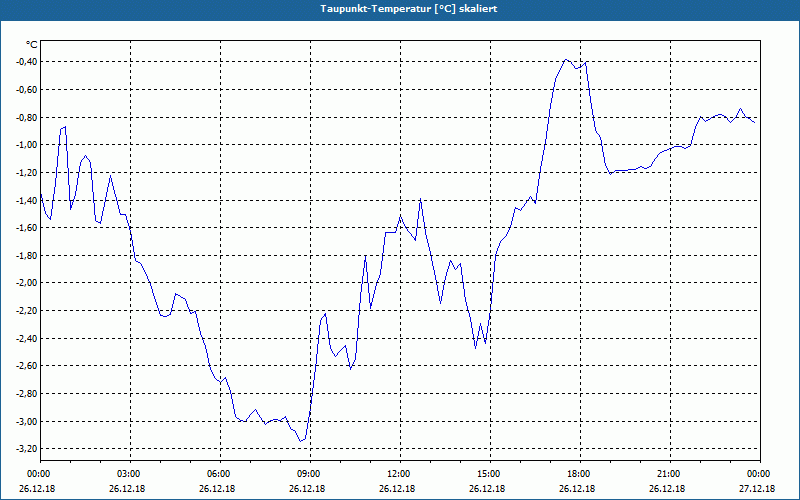Click the 09:00 time label
The width and height of the screenshot is (800, 500).
tap(307, 474)
